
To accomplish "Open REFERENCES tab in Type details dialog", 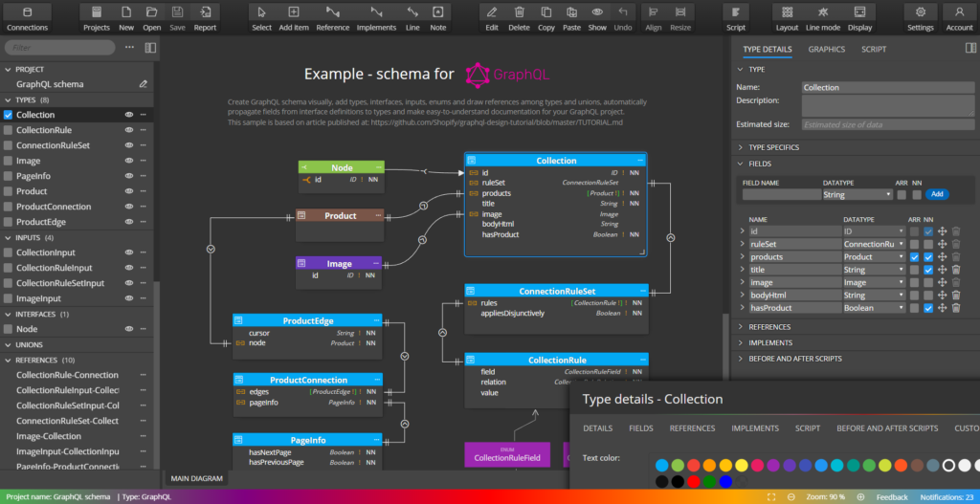I will [692, 428].
